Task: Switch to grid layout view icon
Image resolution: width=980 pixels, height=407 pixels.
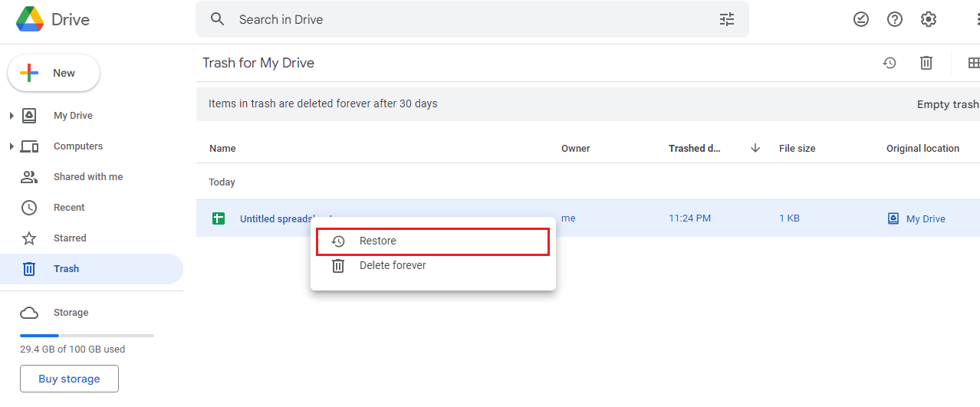Action: (x=974, y=63)
